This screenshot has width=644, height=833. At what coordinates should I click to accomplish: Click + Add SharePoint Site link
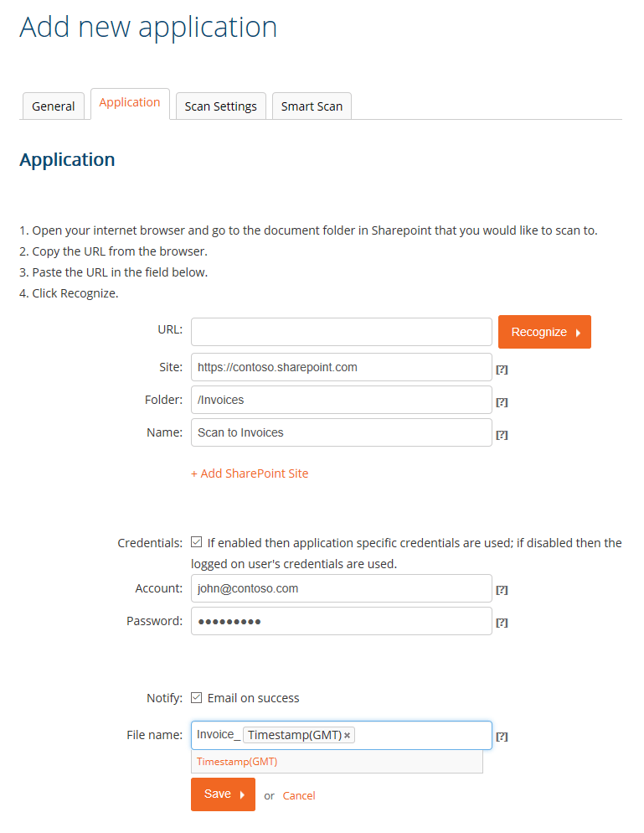click(x=250, y=473)
